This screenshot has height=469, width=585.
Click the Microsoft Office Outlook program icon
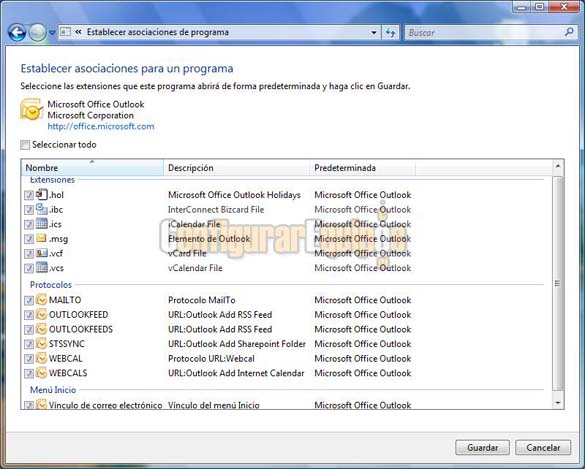tap(31, 109)
